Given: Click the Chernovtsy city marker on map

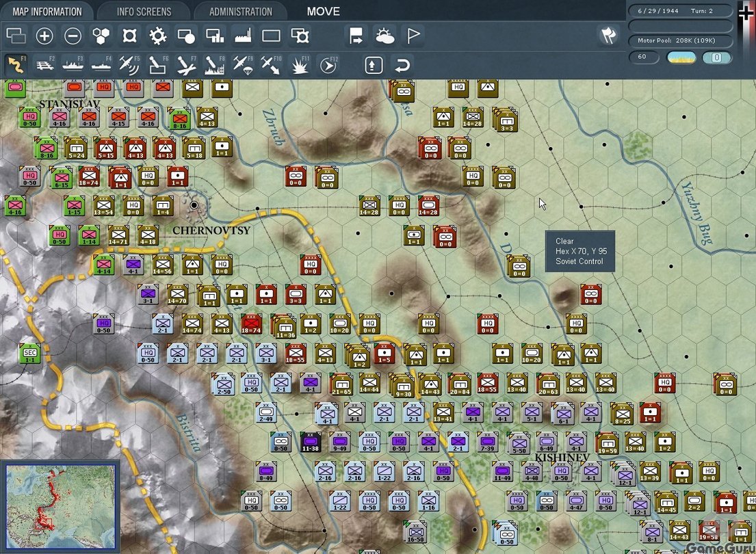Looking at the screenshot, I should pyautogui.click(x=194, y=205).
